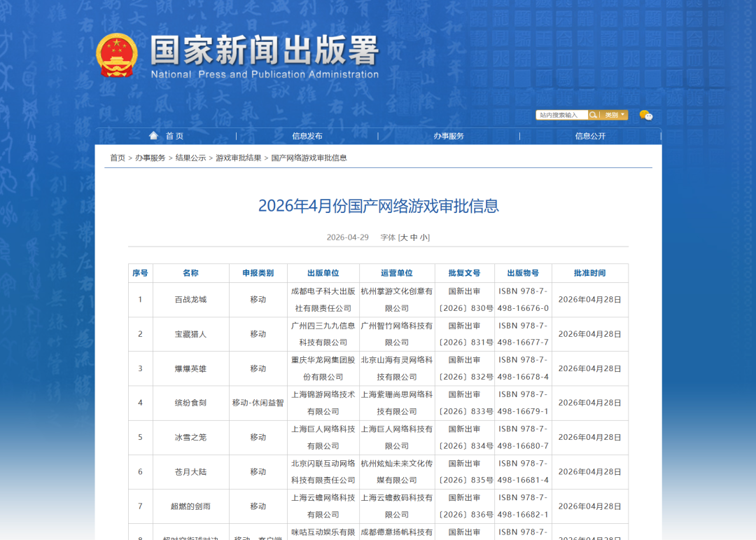Click 办事服务 in the breadcrumb trail
The width and height of the screenshot is (756, 540).
[x=150, y=158]
